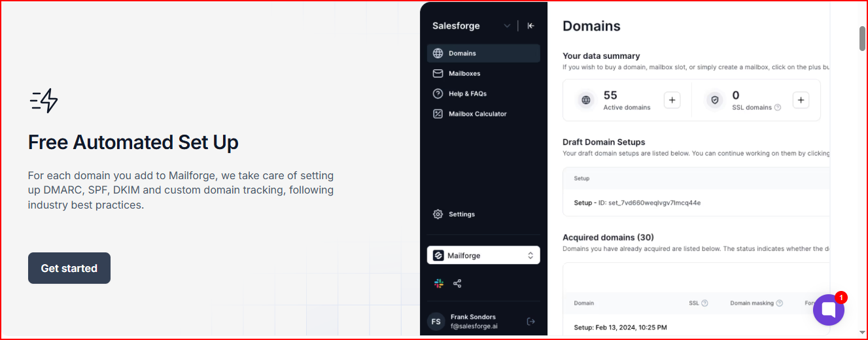Image resolution: width=868 pixels, height=340 pixels.
Task: Open the Domains sidebar item
Action: pyautogui.click(x=483, y=54)
